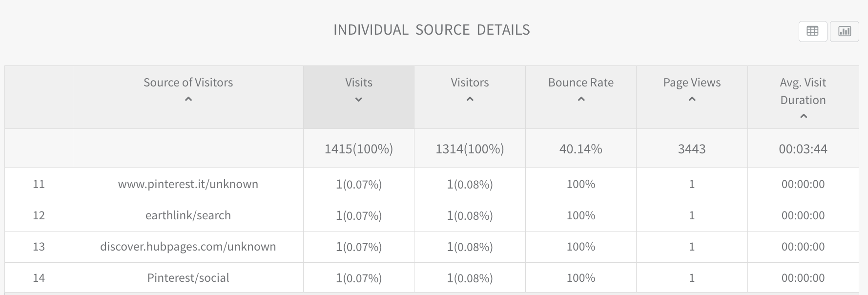Click the total page views 3443 cell
This screenshot has width=868, height=295.
click(692, 149)
